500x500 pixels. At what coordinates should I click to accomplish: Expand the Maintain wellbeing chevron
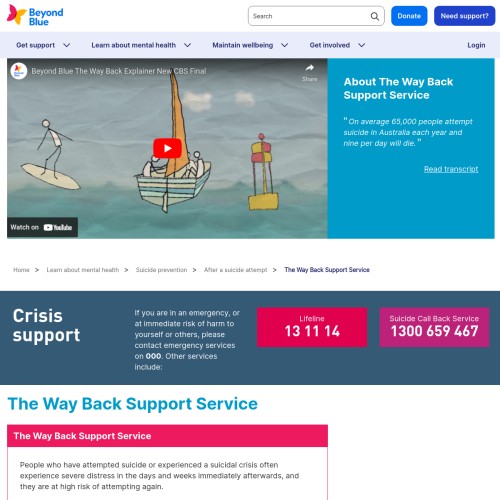click(x=285, y=45)
